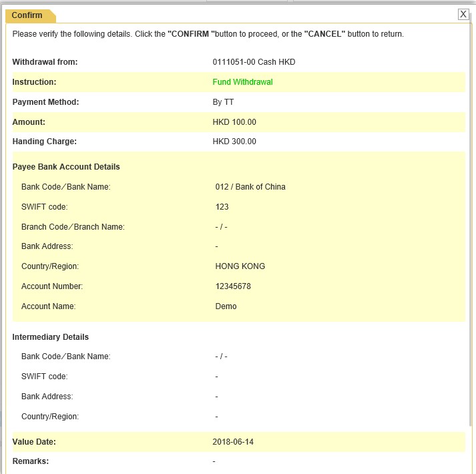
Task: Click the payee Country/Region label
Action: [50, 266]
